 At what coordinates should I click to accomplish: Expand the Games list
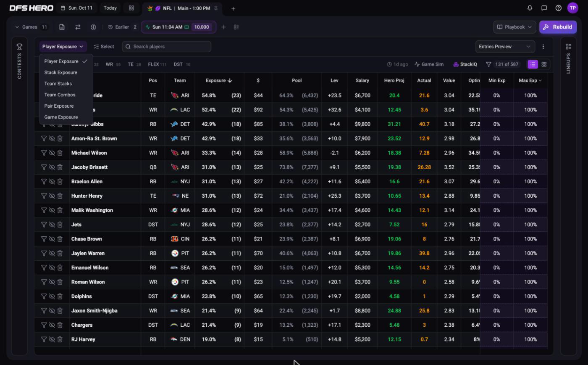[31, 27]
